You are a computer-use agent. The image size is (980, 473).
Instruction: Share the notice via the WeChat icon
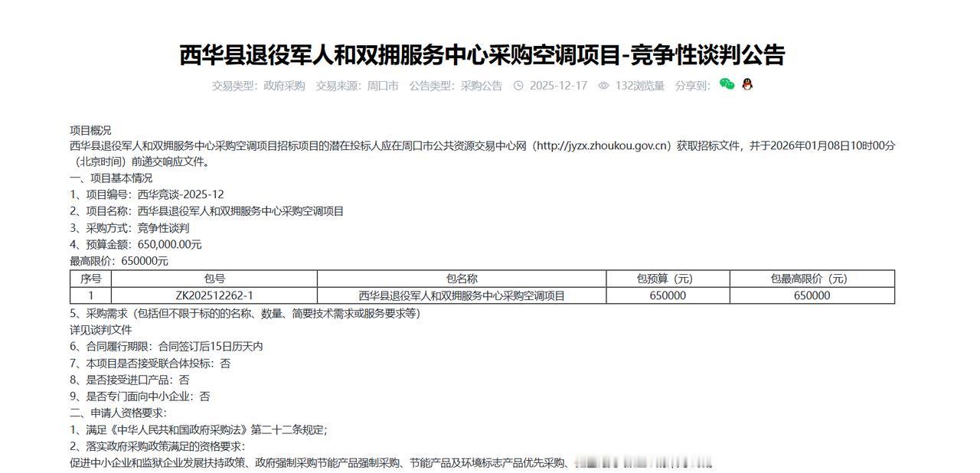pos(727,86)
